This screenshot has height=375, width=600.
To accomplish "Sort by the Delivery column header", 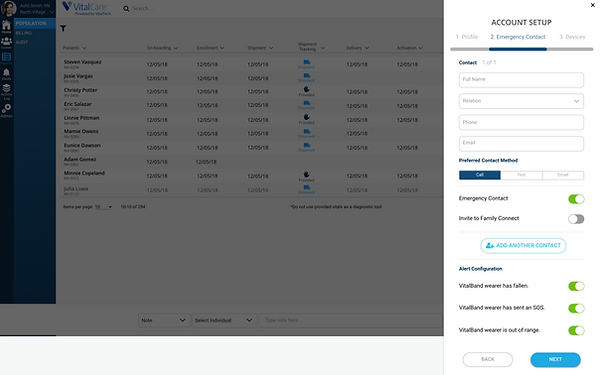I will [357, 48].
